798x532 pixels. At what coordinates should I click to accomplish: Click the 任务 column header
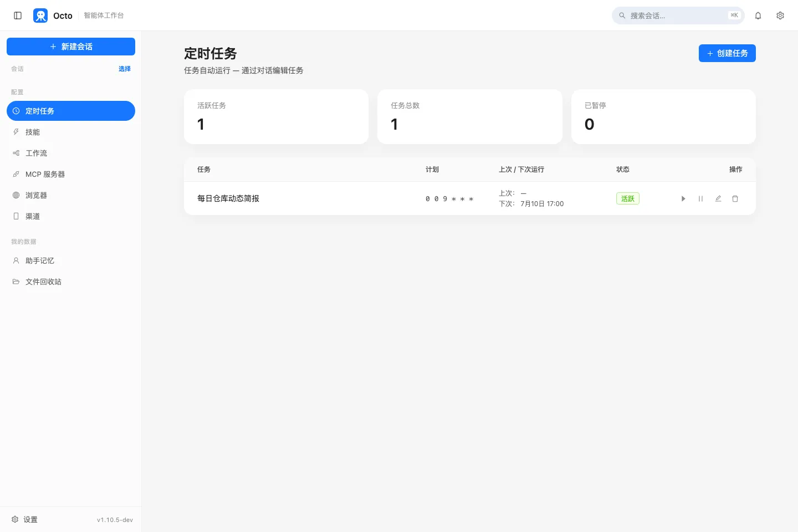coord(204,170)
